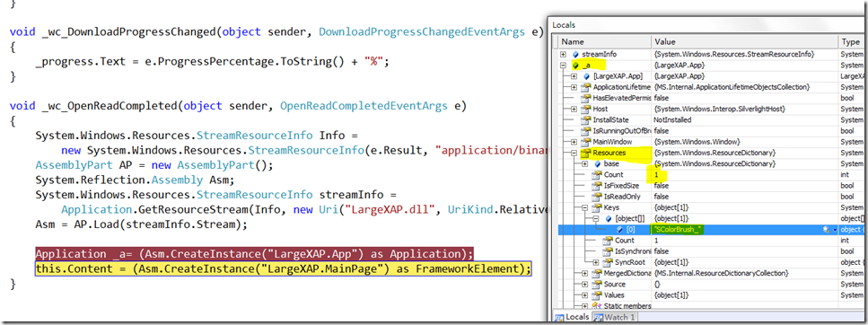Switch to the Locals tab
The image size is (868, 325).
click(x=572, y=317)
